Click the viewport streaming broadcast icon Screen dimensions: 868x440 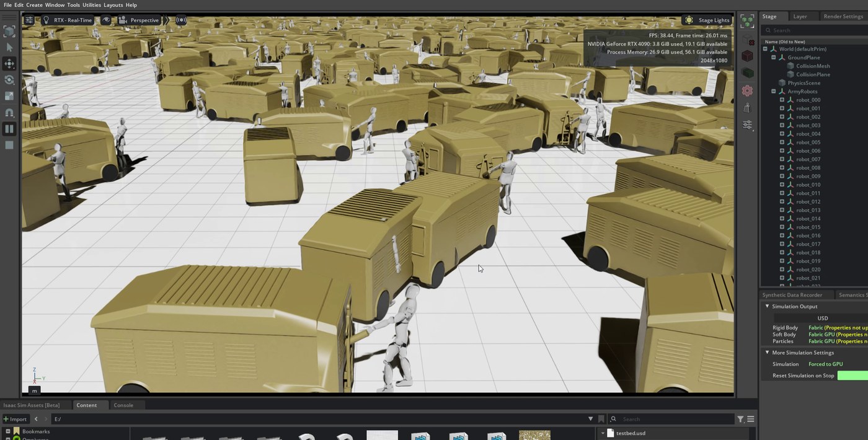coord(180,20)
